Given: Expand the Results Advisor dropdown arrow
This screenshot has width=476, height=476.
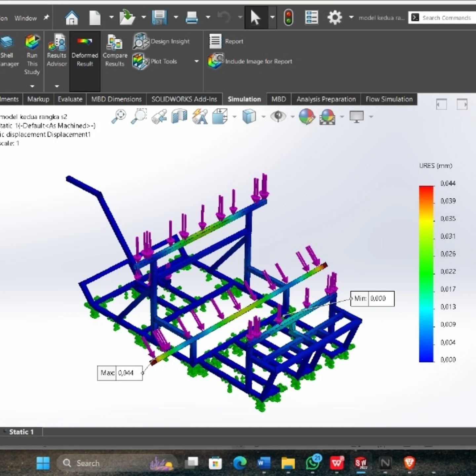Looking at the screenshot, I should click(x=57, y=86).
